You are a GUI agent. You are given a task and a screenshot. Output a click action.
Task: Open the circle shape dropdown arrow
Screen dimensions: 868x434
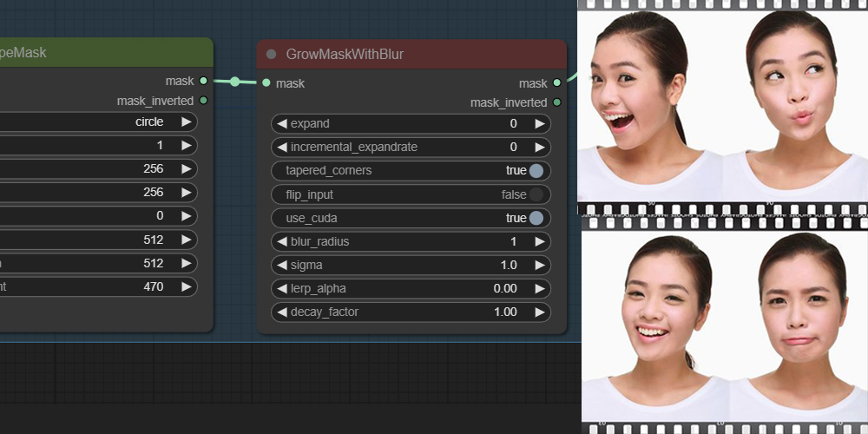click(x=187, y=122)
